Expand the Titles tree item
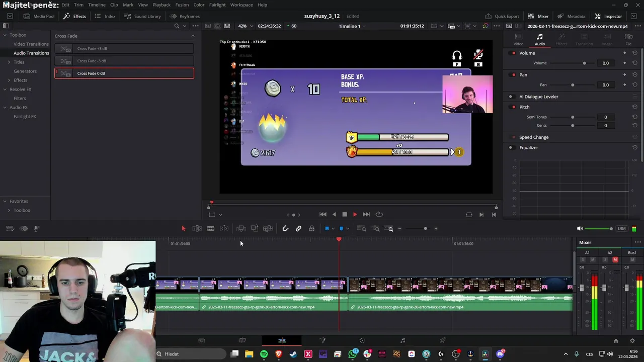This screenshot has height=362, width=644. tap(9, 62)
